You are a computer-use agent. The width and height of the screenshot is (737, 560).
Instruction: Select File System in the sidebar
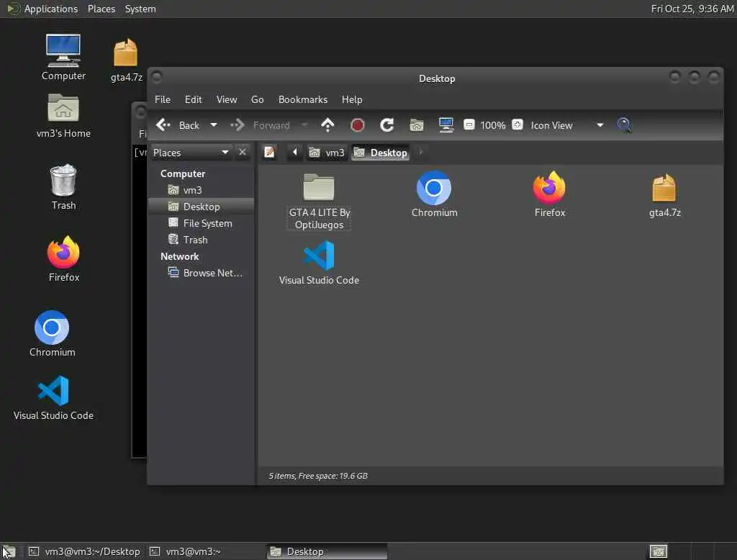click(x=202, y=223)
